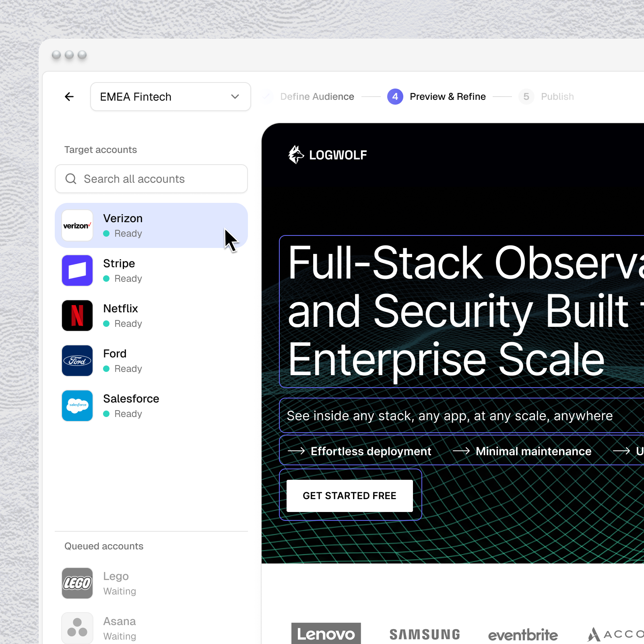The height and width of the screenshot is (644, 644).
Task: Click the Ready status under Salesforce
Action: coord(128,414)
